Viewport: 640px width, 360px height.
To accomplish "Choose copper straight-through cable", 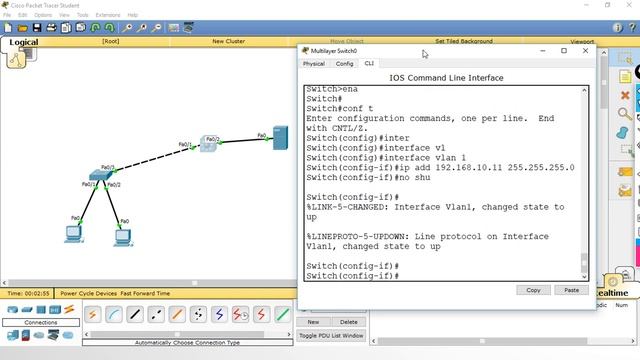I will (x=135, y=314).
